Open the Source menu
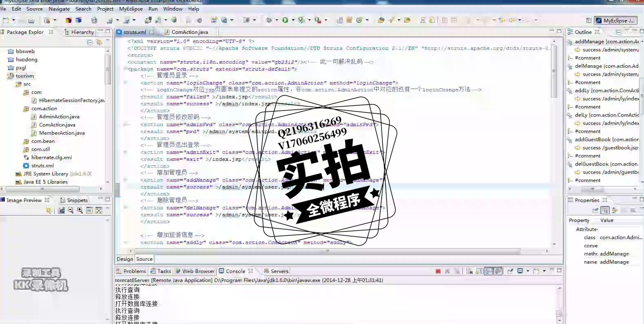Viewport: 644px width, 324px height. click(35, 9)
